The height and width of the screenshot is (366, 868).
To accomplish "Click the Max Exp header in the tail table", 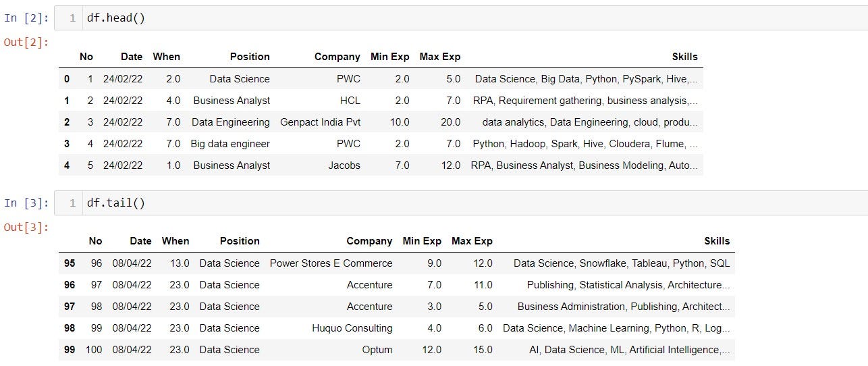I will [472, 241].
